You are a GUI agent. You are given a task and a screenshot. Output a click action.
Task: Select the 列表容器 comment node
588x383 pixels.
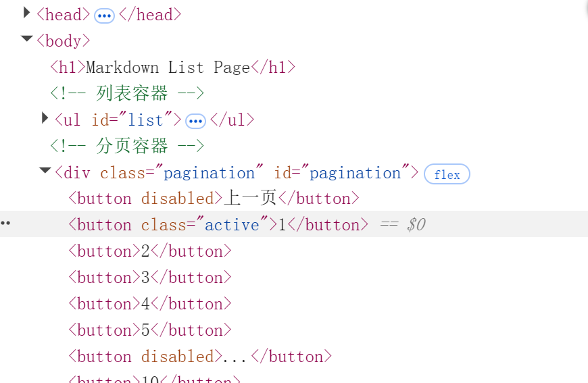point(127,93)
